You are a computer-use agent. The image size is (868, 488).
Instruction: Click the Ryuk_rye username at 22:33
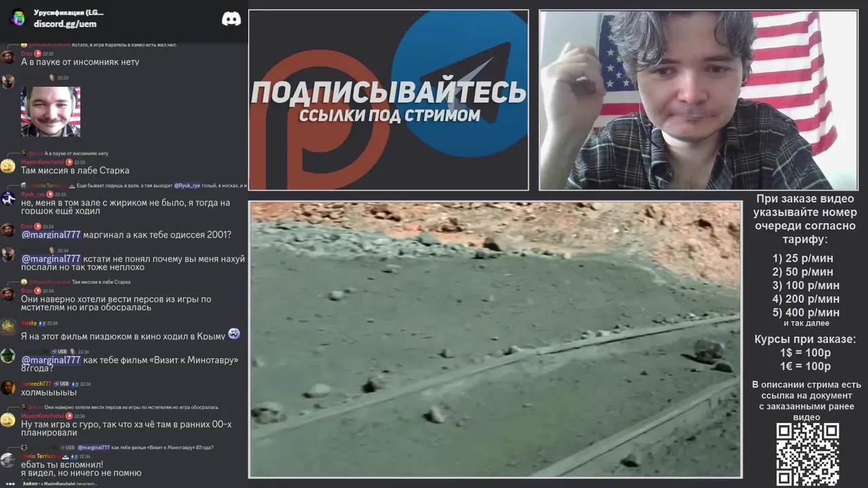click(33, 194)
